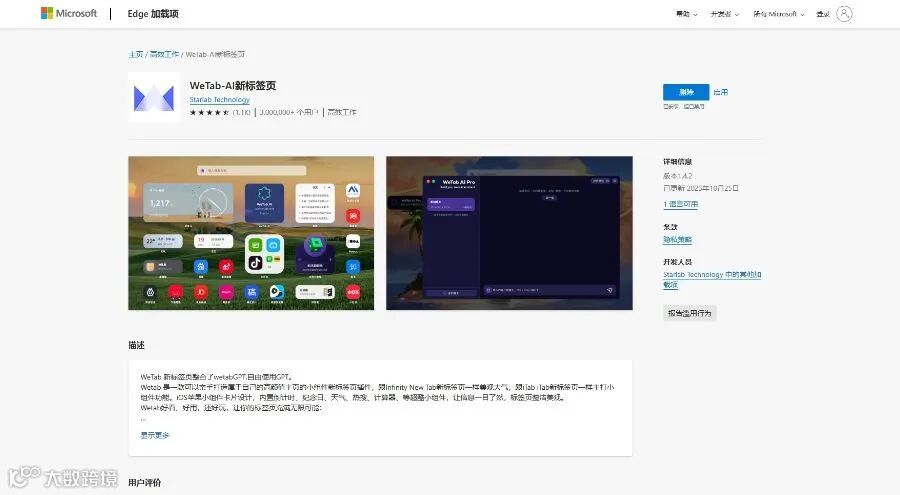Open Starlab Technology 中的其他加载项 link
Screen dimensions: 900x495
[712, 280]
